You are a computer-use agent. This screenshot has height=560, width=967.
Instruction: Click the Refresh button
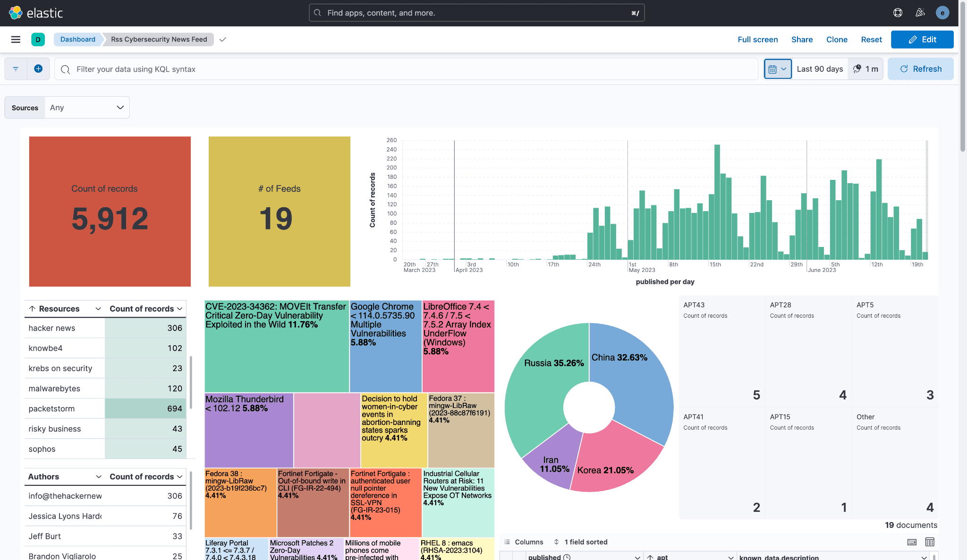[x=920, y=69]
